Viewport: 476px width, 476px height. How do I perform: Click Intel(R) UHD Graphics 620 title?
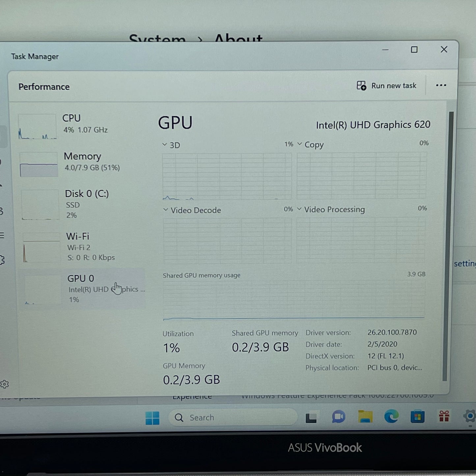(x=373, y=125)
